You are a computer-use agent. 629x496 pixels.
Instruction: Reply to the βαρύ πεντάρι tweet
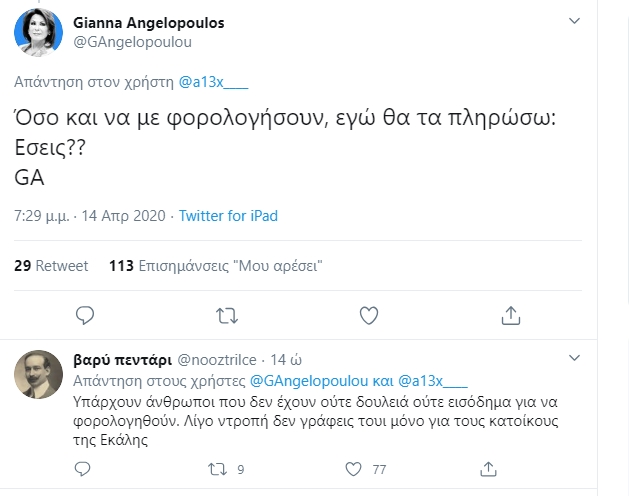85,467
